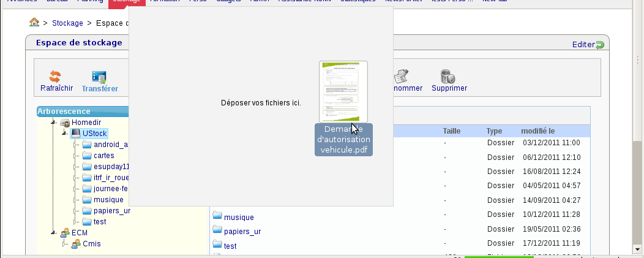Click the ECM users icon in the tree
This screenshot has height=258, width=644.
pos(64,232)
